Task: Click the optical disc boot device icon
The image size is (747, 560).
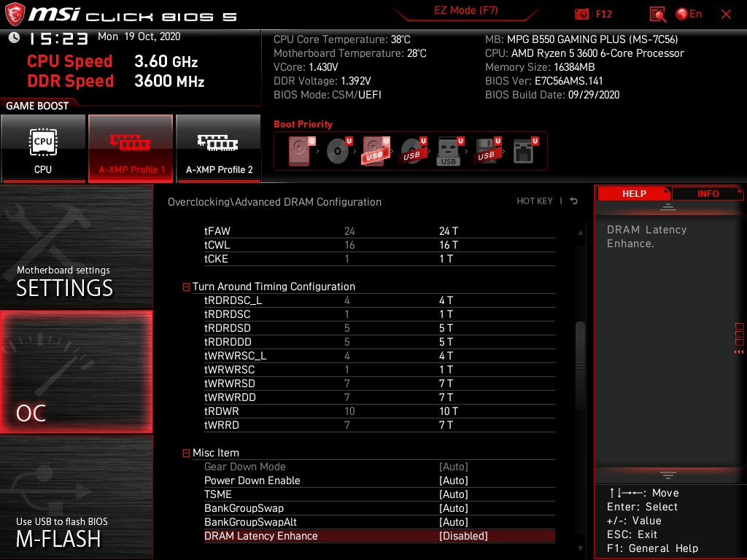Action: coord(336,149)
